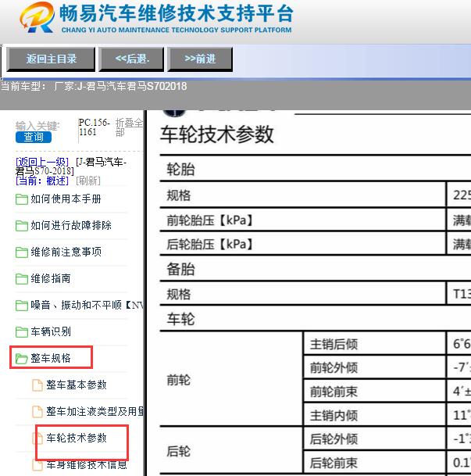Click the 整车加注液类型及用量 document icon
Screen dimensions: 471x476
click(x=37, y=412)
